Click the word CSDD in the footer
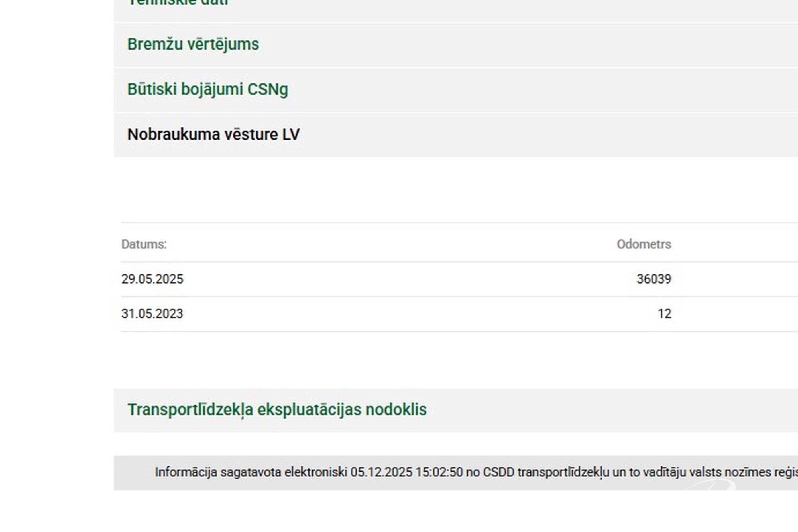Image resolution: width=798 pixels, height=532 pixels. [x=498, y=472]
